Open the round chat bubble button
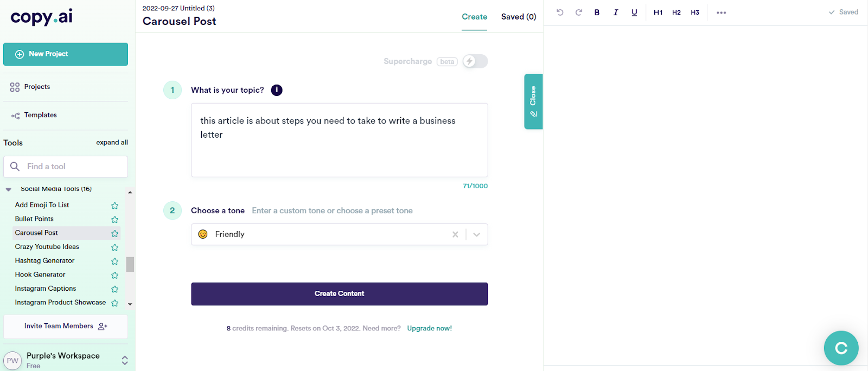Screen dimensions: 868x371 (841, 348)
